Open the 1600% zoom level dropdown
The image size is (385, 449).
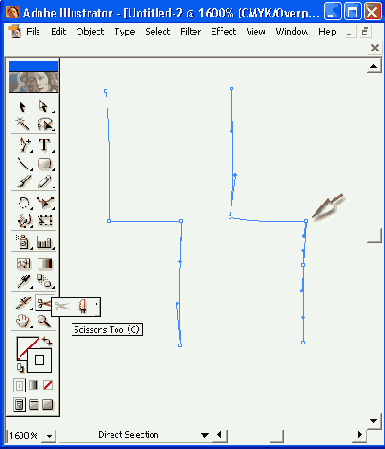tap(50, 436)
